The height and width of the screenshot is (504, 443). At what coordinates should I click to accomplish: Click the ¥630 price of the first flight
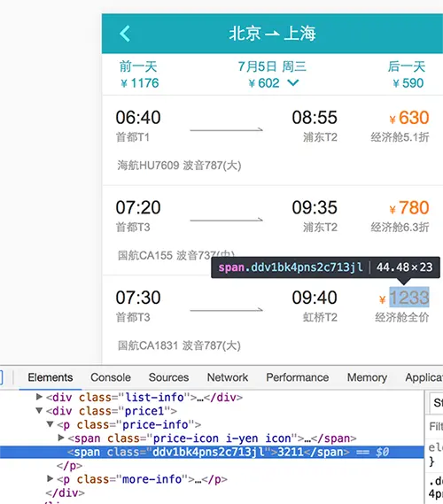click(x=409, y=118)
